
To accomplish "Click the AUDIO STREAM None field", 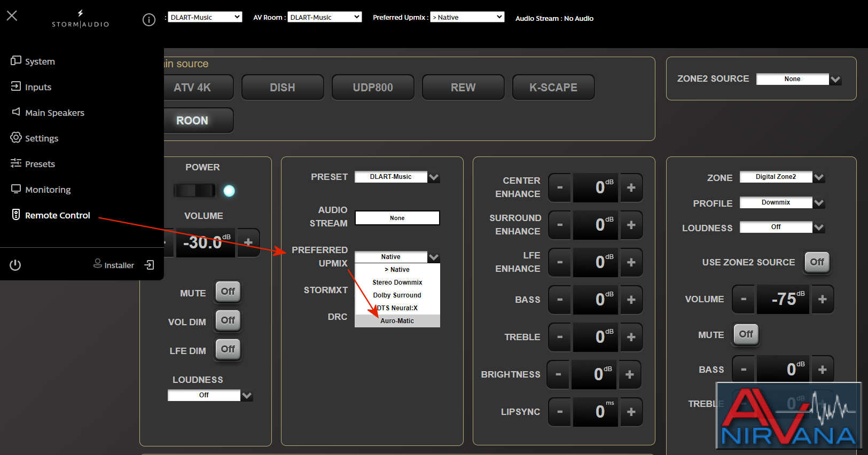I will pyautogui.click(x=397, y=218).
